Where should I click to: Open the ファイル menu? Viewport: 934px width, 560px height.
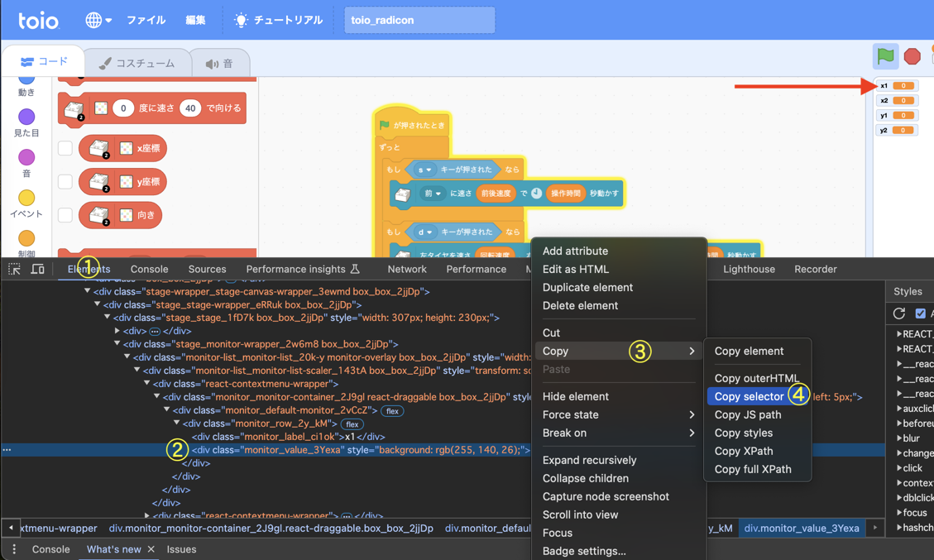(x=146, y=20)
